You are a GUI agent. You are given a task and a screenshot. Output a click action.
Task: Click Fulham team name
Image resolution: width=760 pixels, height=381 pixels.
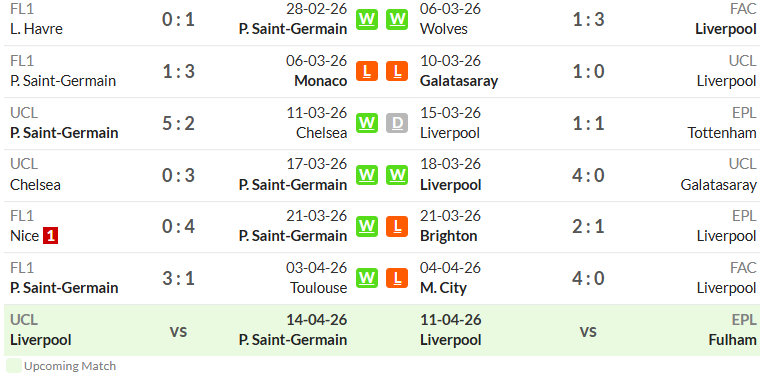point(732,340)
